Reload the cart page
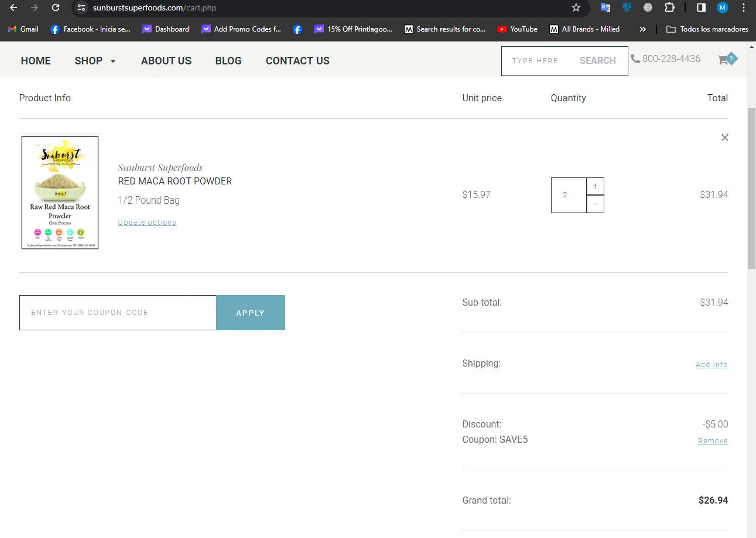This screenshot has width=756, height=538. [x=56, y=8]
